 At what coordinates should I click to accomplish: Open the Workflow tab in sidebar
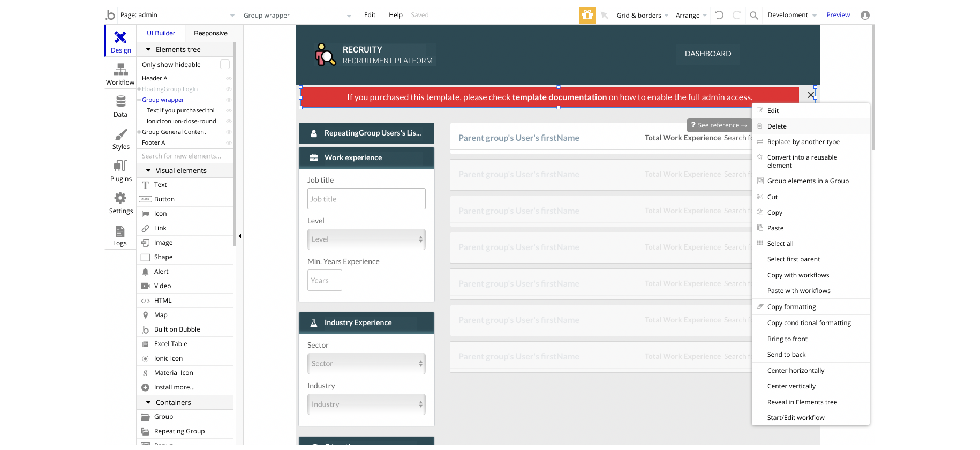coord(120,74)
